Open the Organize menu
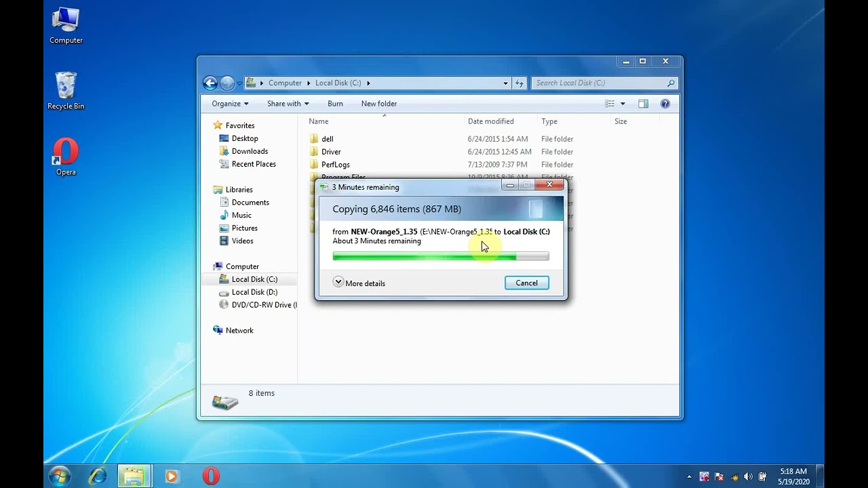This screenshot has width=868, height=488. coord(230,104)
